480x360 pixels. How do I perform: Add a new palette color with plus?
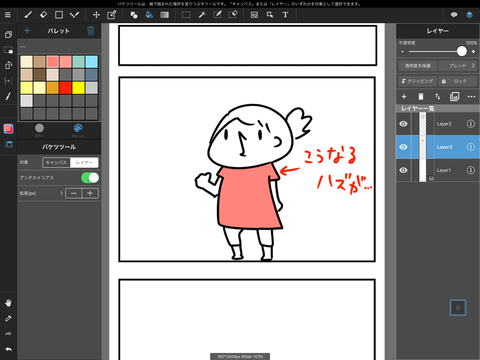point(27,31)
